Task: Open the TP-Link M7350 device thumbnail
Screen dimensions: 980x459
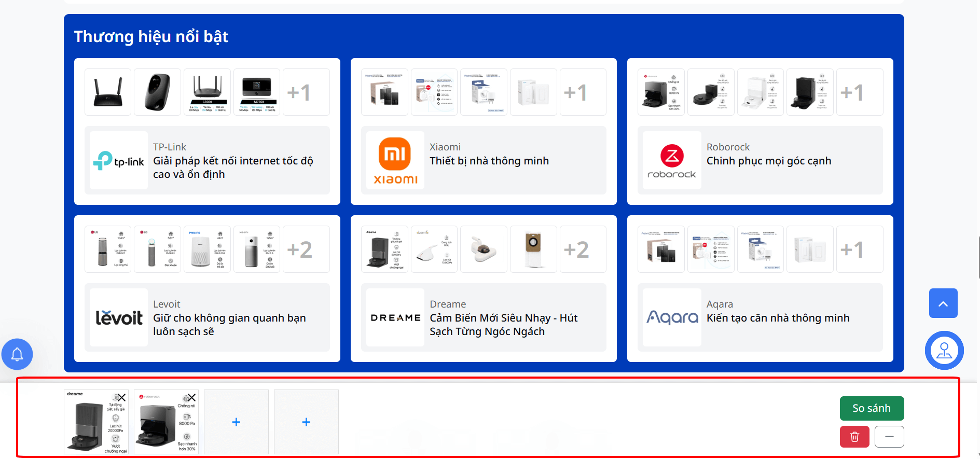Action: [257, 92]
